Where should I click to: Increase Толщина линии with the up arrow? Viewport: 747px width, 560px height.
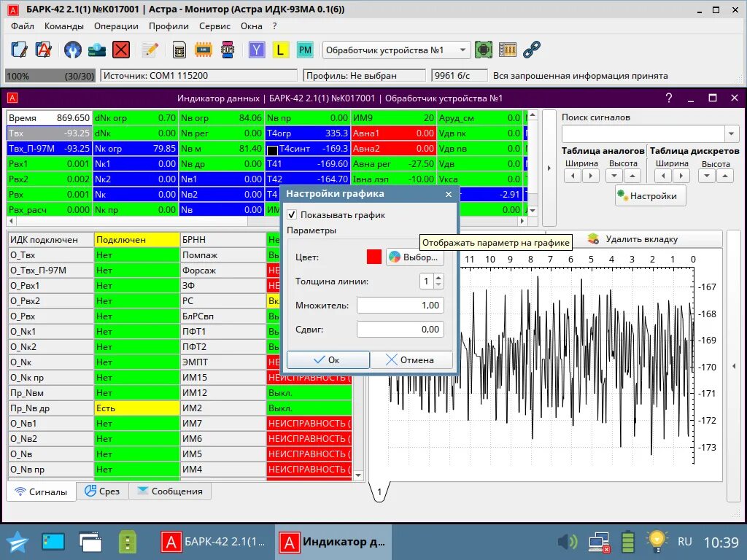(x=438, y=278)
